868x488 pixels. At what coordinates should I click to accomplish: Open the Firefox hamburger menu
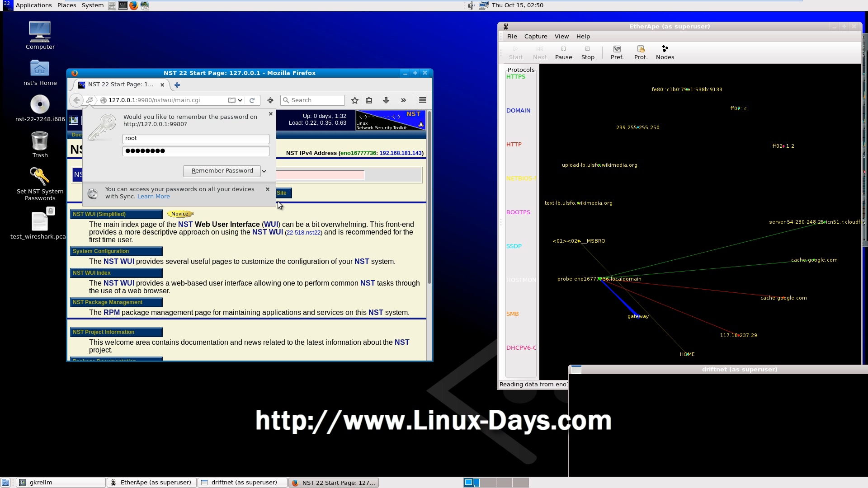tap(423, 100)
